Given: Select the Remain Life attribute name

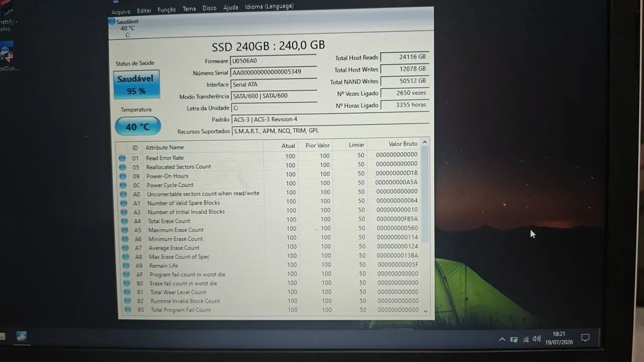Looking at the screenshot, I should (164, 266).
